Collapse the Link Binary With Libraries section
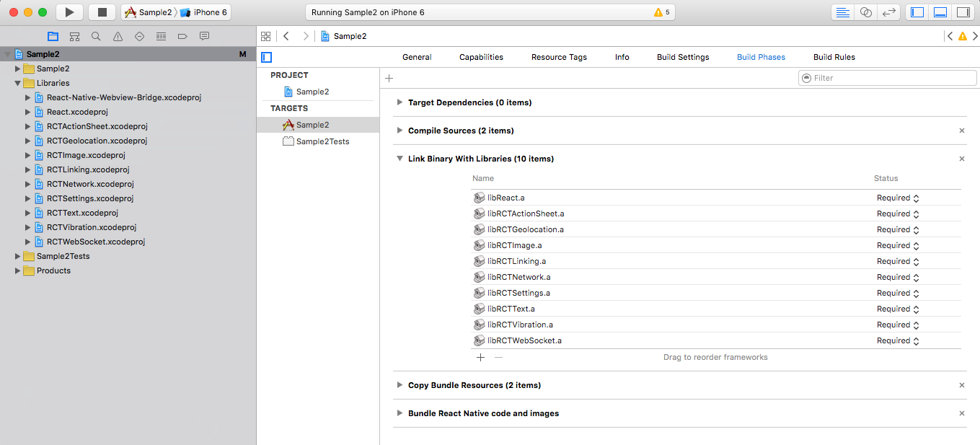980x445 pixels. 399,159
